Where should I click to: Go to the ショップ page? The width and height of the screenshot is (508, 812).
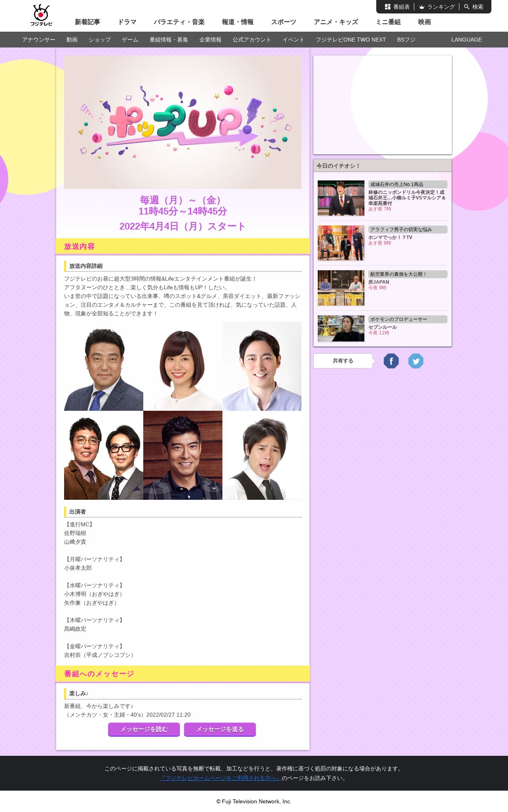click(x=100, y=40)
